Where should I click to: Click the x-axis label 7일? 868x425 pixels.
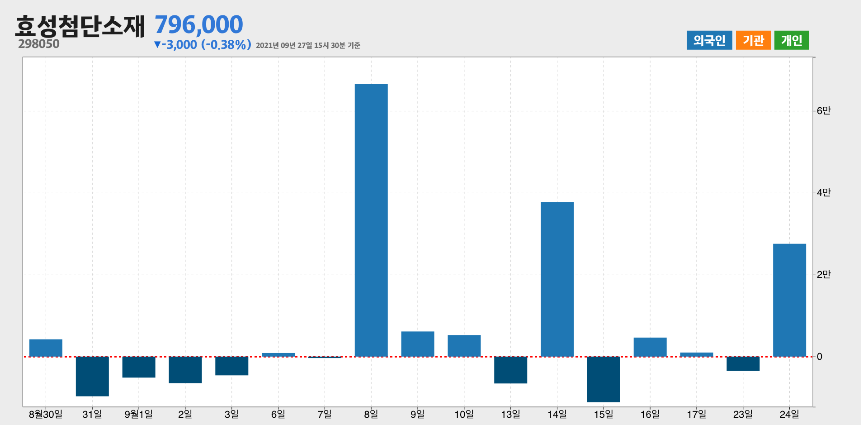[x=325, y=414]
